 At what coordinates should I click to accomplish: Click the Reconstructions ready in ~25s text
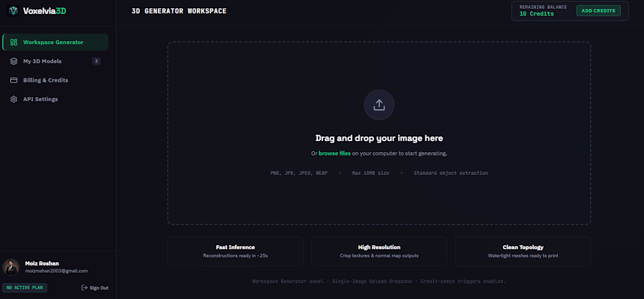tap(235, 256)
